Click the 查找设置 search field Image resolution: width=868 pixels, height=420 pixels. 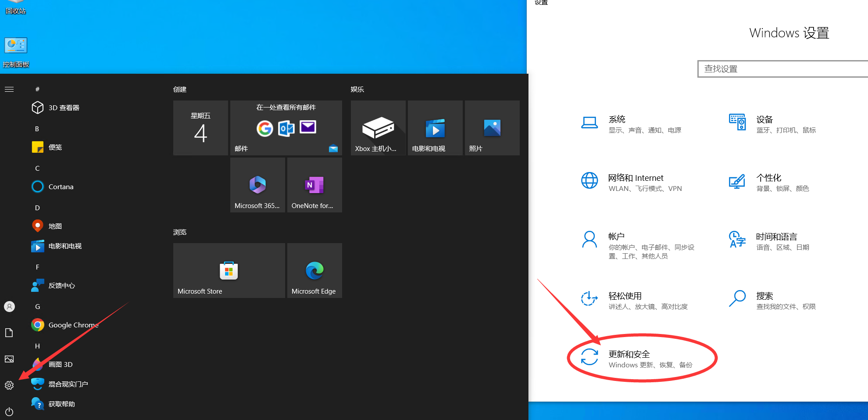coord(783,69)
